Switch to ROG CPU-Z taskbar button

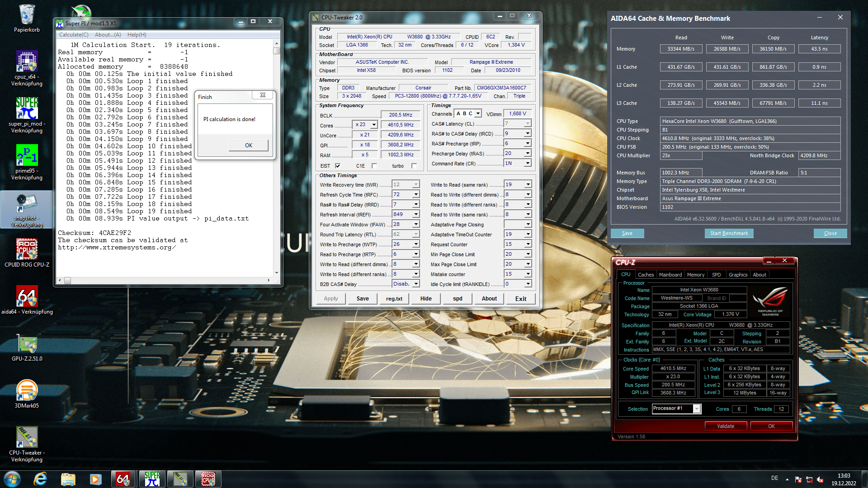coord(208,479)
